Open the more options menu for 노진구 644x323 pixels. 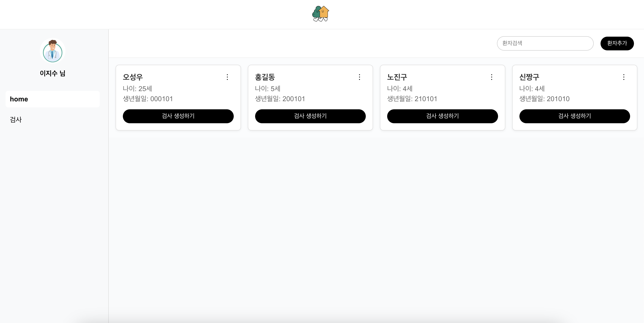491,77
